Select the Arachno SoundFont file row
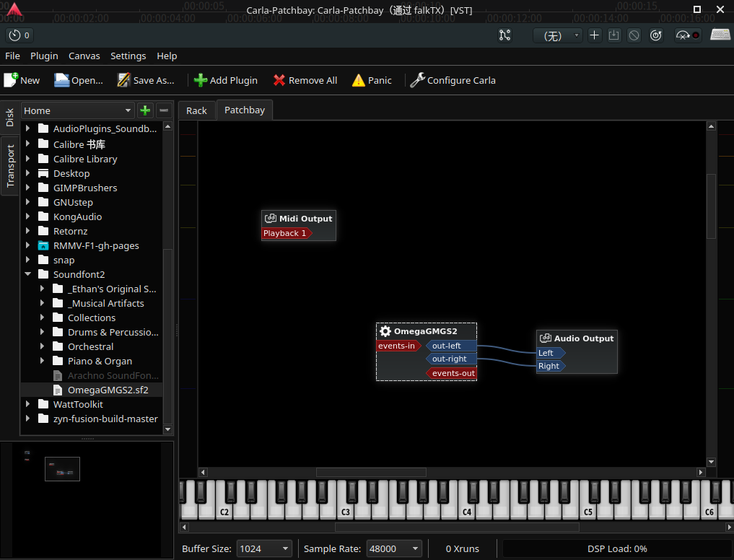Viewport: 734px width, 560px height. (x=92, y=375)
